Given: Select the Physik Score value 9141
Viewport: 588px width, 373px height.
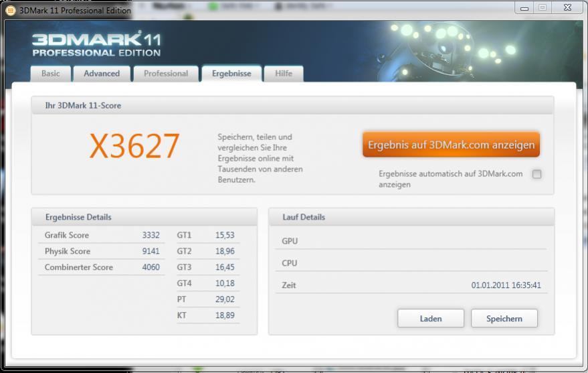Looking at the screenshot, I should coord(151,251).
